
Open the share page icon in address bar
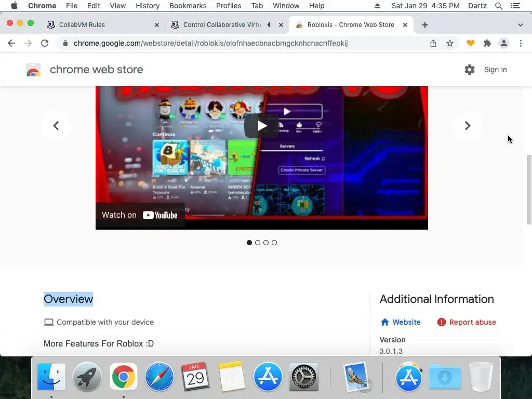tap(433, 43)
